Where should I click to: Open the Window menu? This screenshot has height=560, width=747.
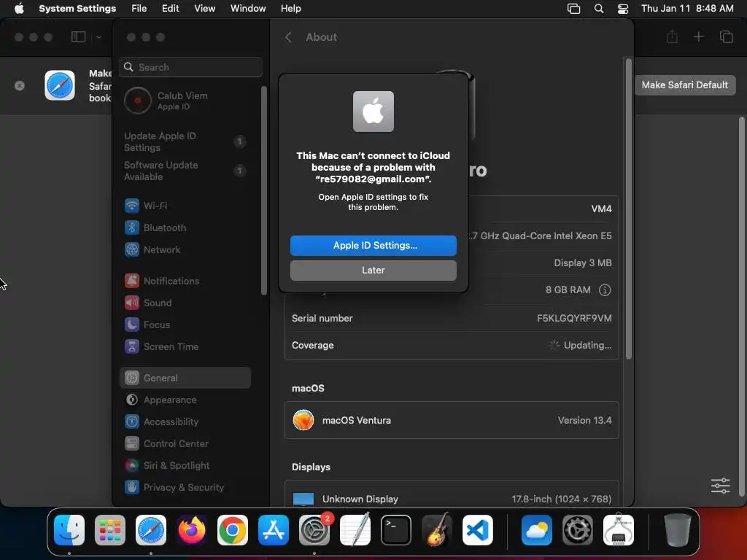pos(248,9)
